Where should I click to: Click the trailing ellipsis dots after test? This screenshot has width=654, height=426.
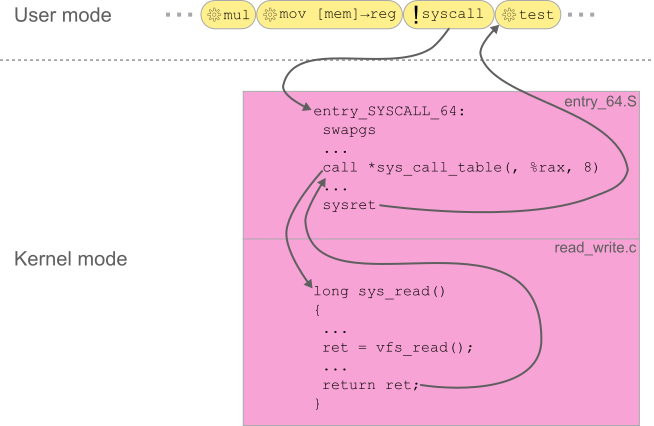[584, 16]
